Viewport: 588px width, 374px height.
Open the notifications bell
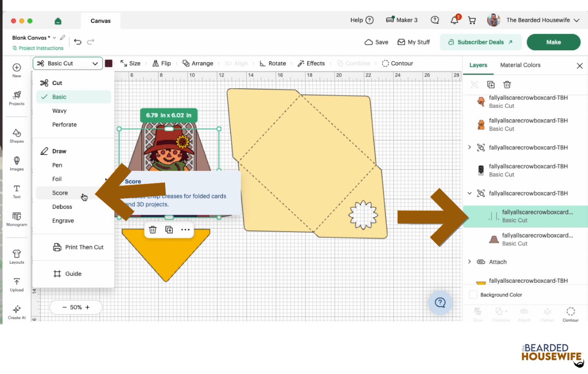pyautogui.click(x=455, y=20)
